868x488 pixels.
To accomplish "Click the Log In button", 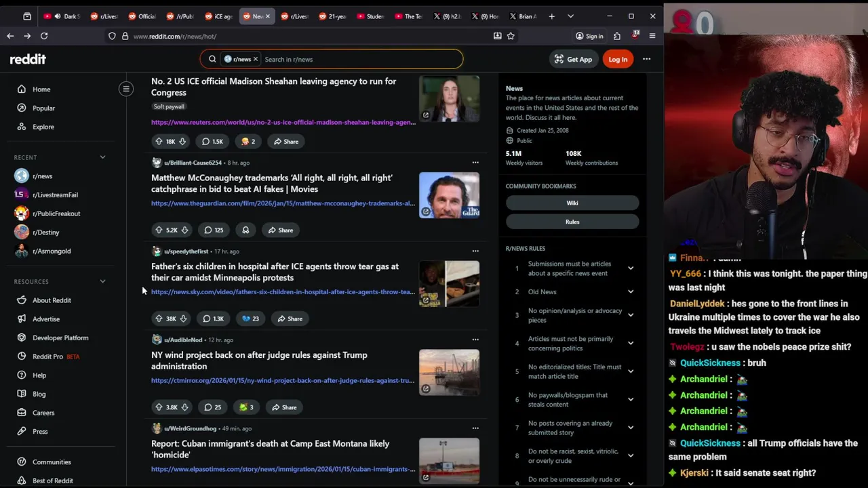I will pos(618,59).
